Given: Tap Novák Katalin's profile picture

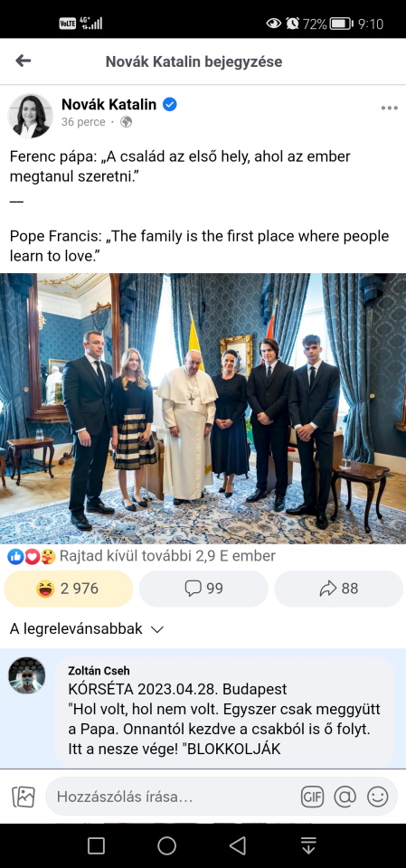Looking at the screenshot, I should pos(30,116).
